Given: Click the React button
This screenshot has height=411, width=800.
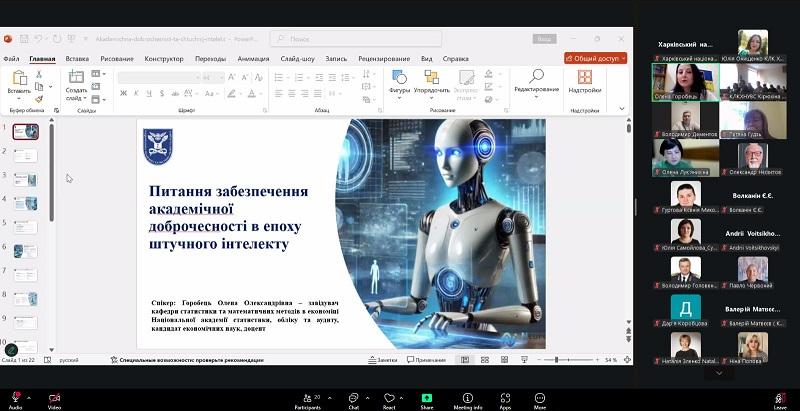Looking at the screenshot, I should point(390,397).
